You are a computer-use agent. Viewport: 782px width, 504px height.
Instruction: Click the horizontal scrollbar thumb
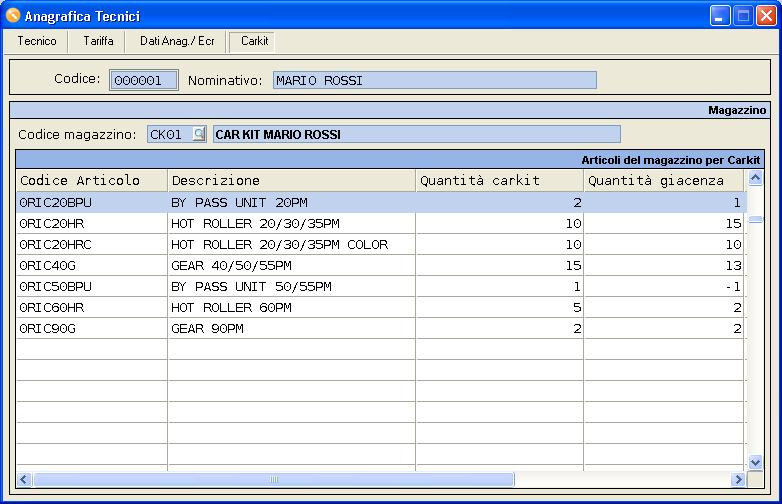pos(273,480)
